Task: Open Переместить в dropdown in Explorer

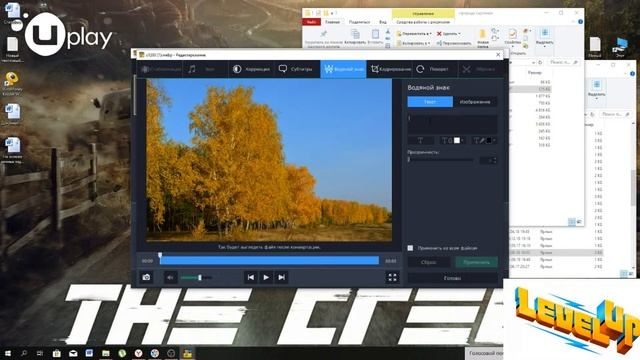Action: 414,33
